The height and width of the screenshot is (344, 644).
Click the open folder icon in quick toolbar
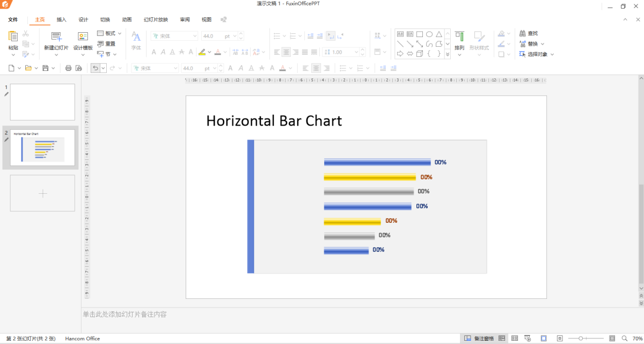(28, 68)
